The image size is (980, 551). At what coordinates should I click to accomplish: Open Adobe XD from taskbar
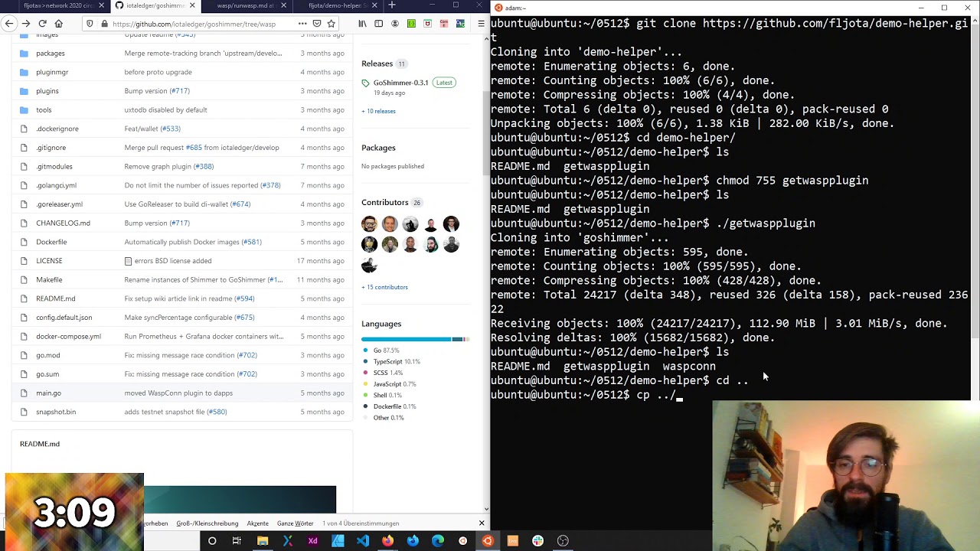coord(312,541)
